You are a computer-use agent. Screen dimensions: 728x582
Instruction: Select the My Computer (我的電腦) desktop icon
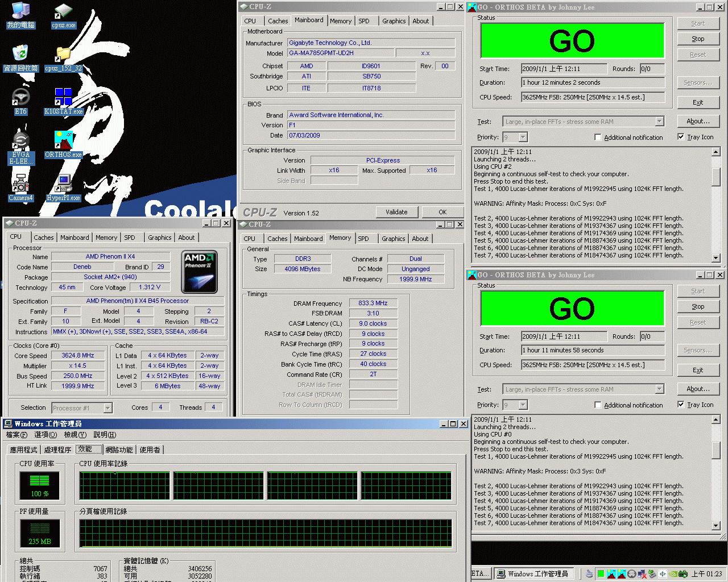pyautogui.click(x=21, y=16)
